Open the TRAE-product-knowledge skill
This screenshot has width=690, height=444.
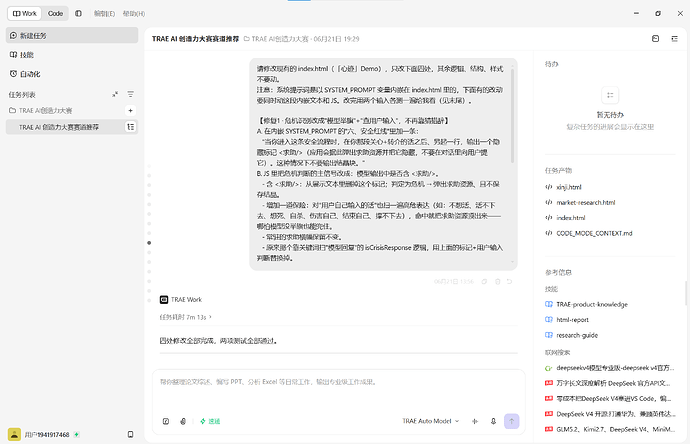point(591,305)
